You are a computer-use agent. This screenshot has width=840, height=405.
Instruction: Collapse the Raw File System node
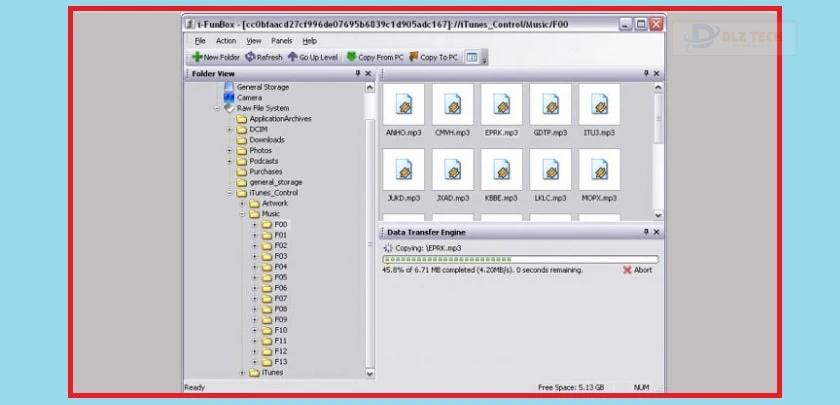click(217, 108)
